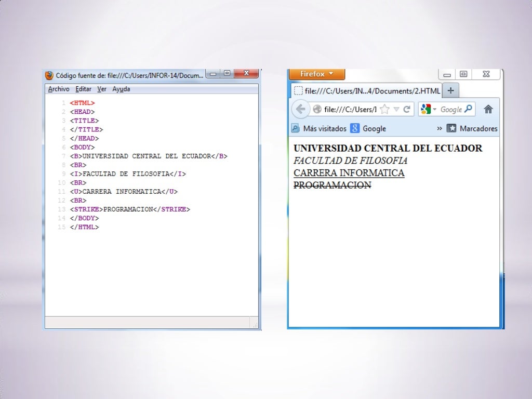The height and width of the screenshot is (399, 532).
Task: Bookmark this page with the star icon
Action: 385,109
